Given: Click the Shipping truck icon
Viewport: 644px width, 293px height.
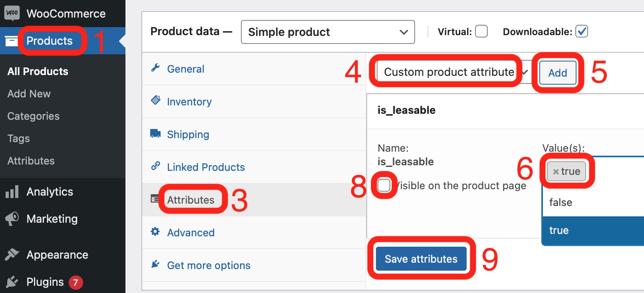Looking at the screenshot, I should coord(155,133).
